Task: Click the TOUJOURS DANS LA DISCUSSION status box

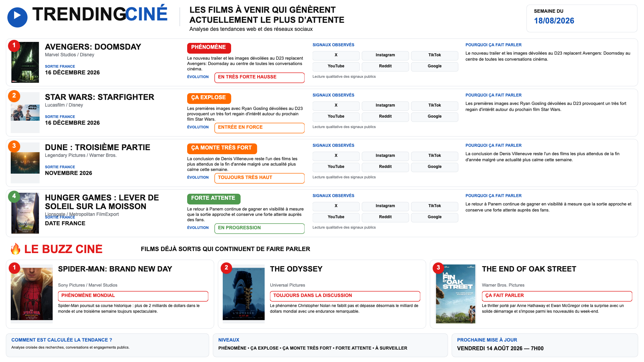Action: coord(345,296)
